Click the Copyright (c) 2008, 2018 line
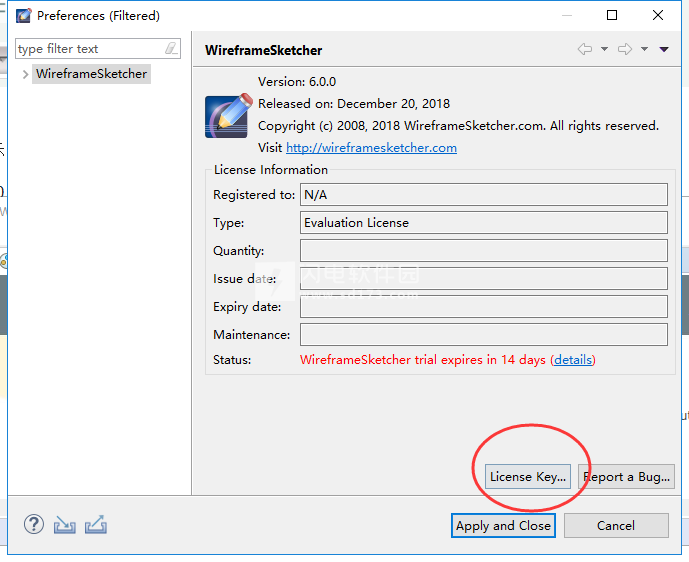This screenshot has width=689, height=562. point(458,126)
